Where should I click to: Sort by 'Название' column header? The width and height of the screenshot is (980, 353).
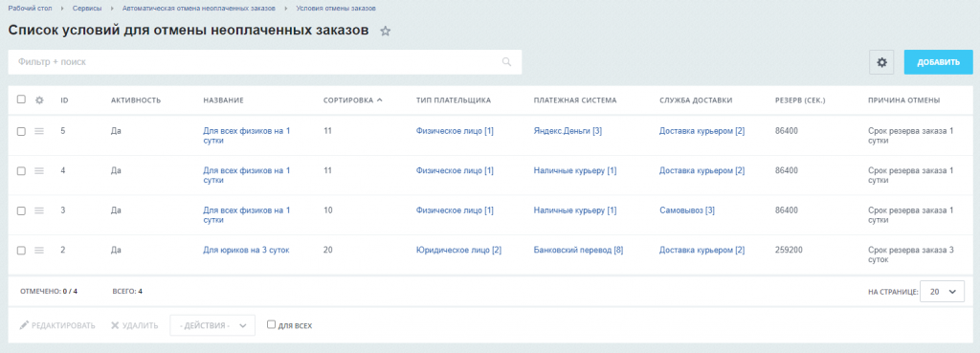(223, 99)
